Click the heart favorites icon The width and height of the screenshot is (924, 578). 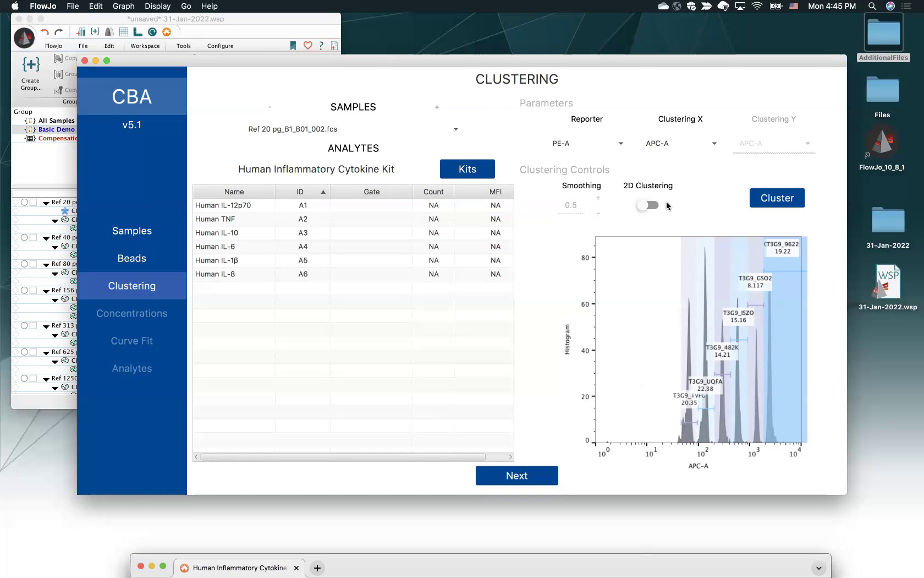[308, 46]
